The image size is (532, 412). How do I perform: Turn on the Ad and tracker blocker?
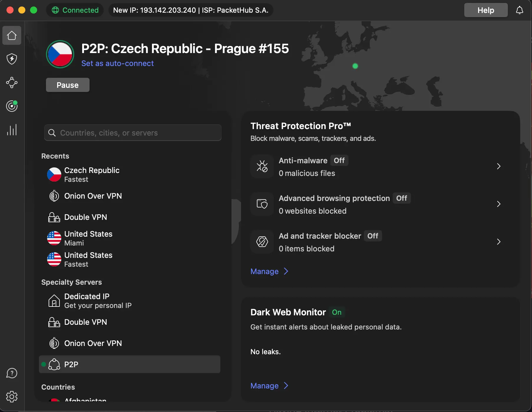pyautogui.click(x=372, y=236)
